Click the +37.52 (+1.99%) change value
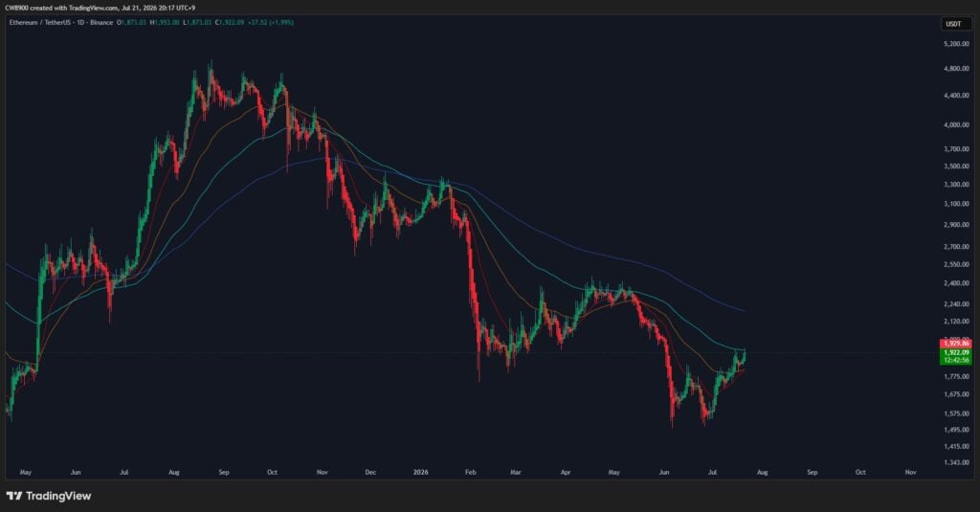Screen dimensions: 980x512 [x=271, y=23]
